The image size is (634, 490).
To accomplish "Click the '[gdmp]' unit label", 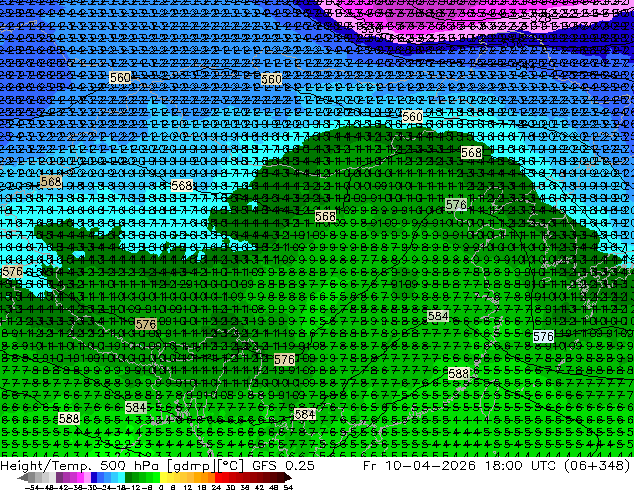I will click(x=190, y=466).
